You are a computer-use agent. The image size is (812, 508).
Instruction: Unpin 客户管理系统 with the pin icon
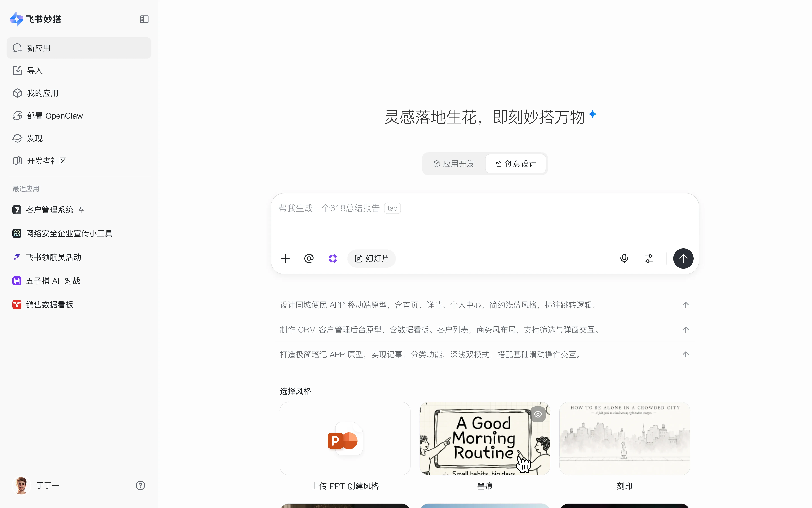point(81,210)
